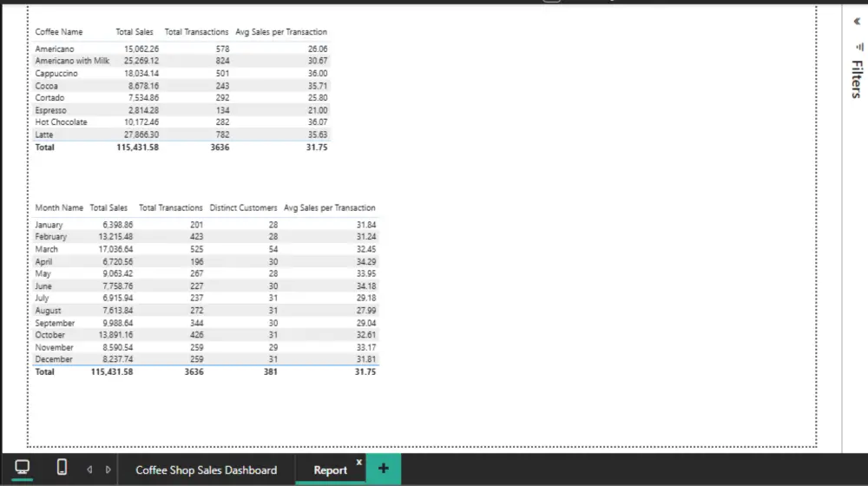This screenshot has width=868, height=486.
Task: Close the Report page tab
Action: point(358,462)
